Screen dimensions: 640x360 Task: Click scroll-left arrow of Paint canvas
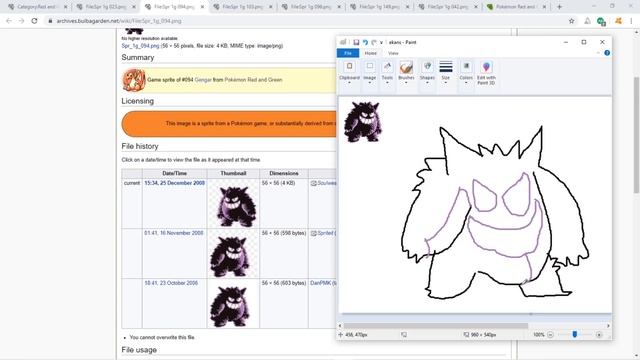(340, 326)
